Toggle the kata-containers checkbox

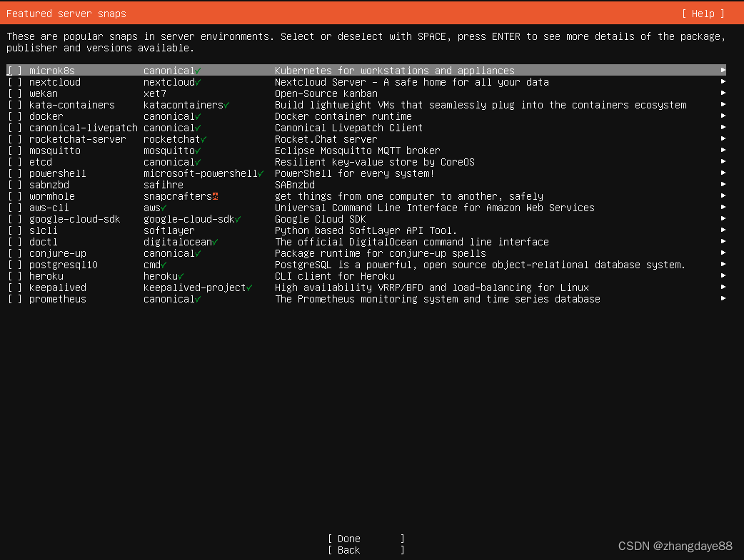(14, 105)
